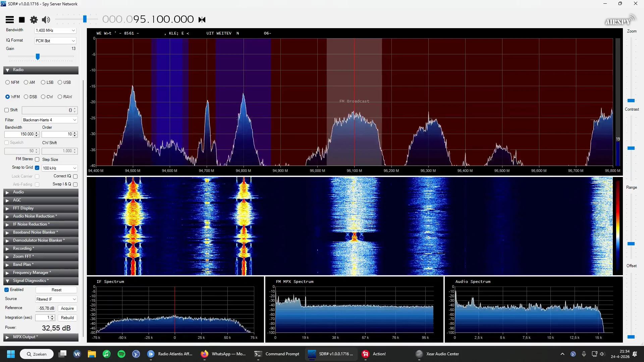The height and width of the screenshot is (362, 644).
Task: Stop the radio with the stop button
Action: coord(22,20)
